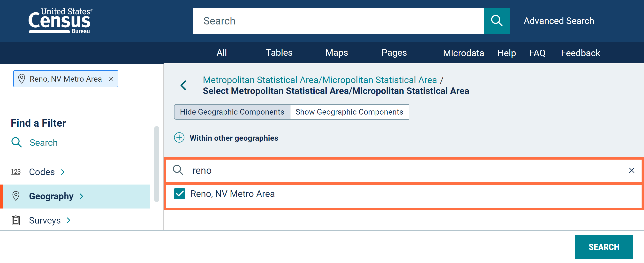
Task: Click the teal magnifier search button
Action: (x=497, y=21)
